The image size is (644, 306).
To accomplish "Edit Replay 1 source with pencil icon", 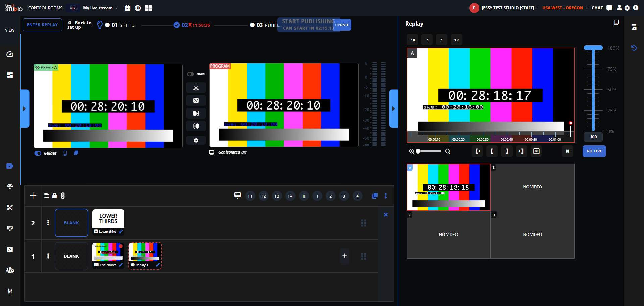I will (x=158, y=265).
